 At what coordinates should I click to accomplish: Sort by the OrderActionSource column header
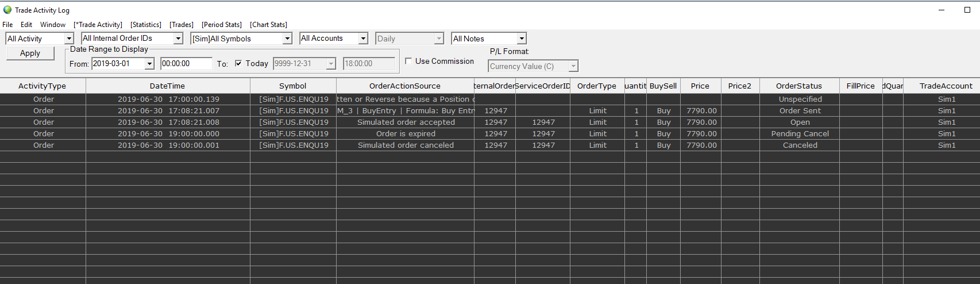405,86
